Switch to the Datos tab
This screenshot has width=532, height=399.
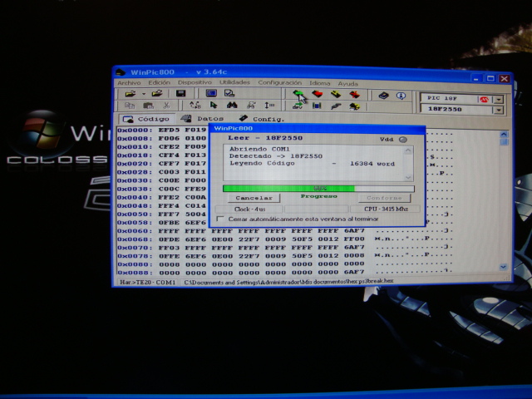202,119
